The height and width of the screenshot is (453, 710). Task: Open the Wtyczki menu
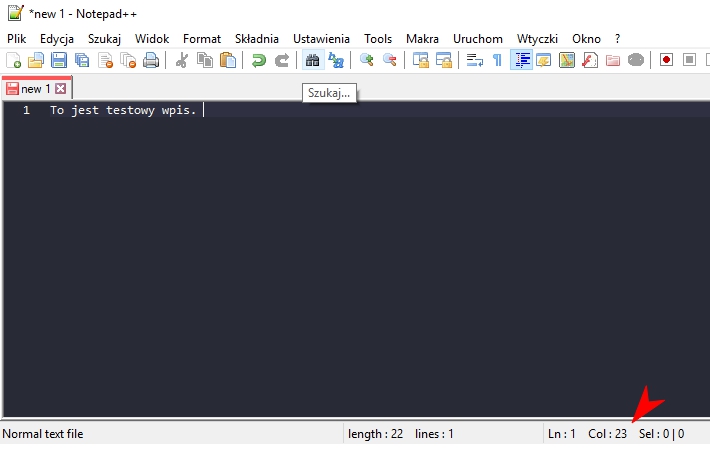point(537,39)
